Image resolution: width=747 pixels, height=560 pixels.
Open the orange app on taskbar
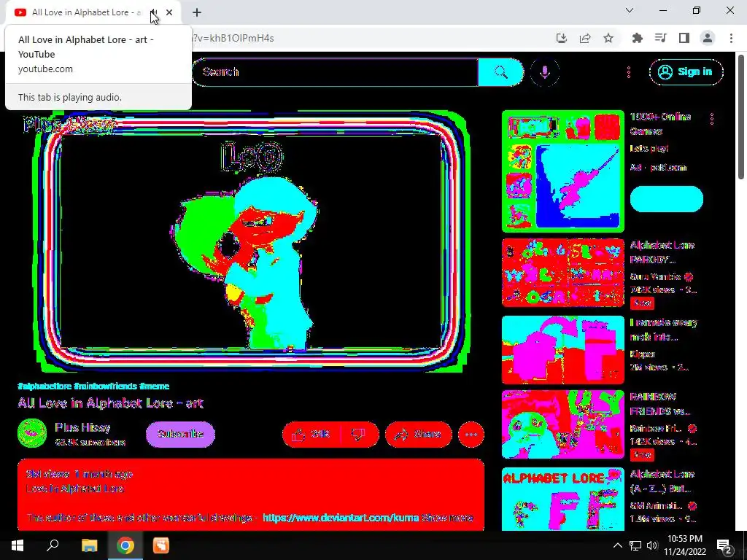coord(160,545)
